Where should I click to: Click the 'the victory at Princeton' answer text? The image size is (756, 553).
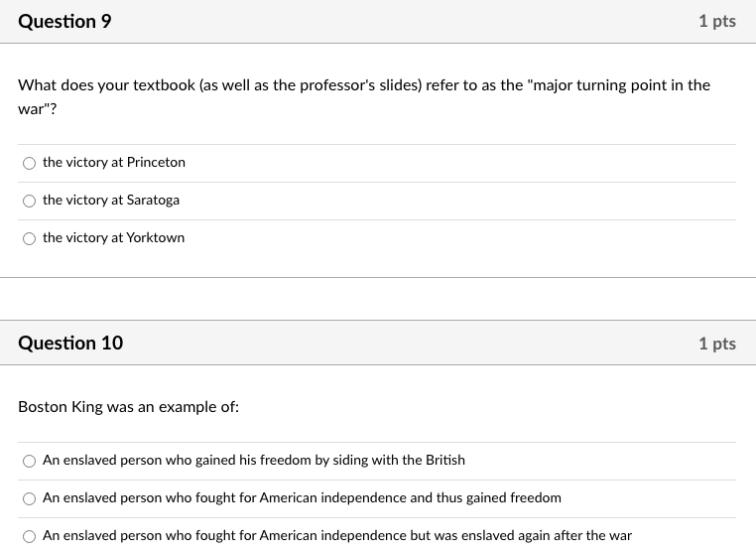tap(113, 162)
